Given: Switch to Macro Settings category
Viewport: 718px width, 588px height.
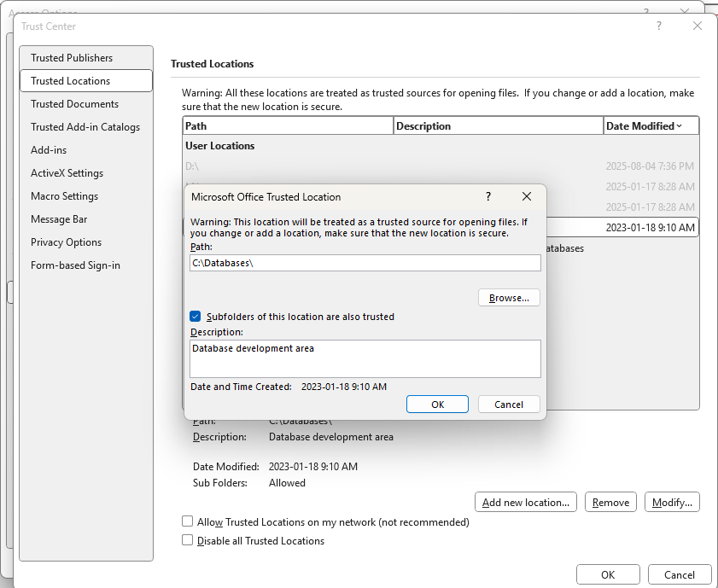Looking at the screenshot, I should (x=65, y=196).
